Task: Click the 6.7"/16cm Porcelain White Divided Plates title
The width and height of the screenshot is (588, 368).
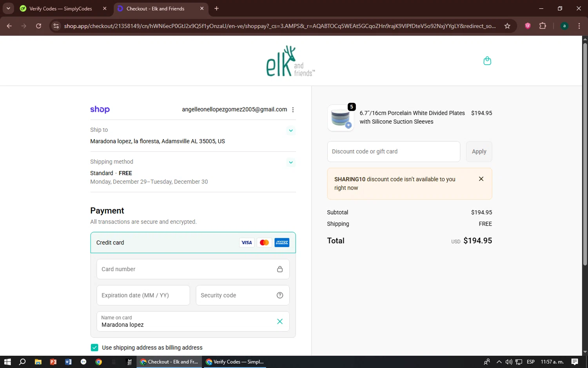Action: pos(412,117)
